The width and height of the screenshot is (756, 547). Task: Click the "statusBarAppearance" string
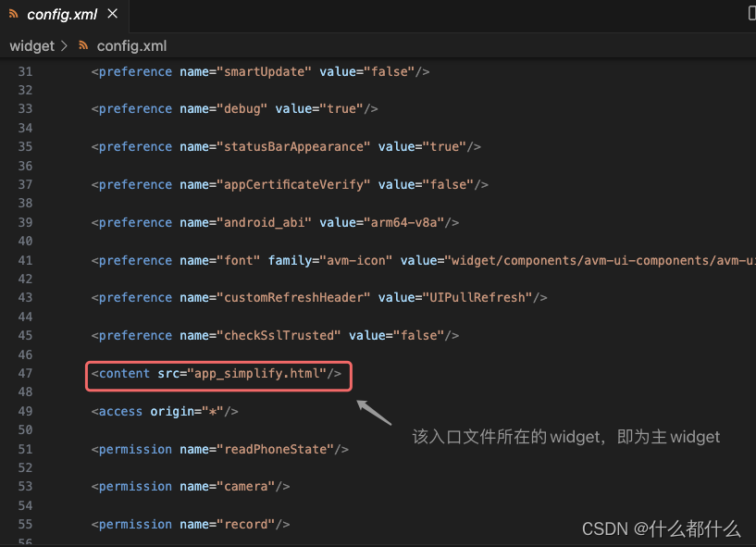click(x=293, y=146)
